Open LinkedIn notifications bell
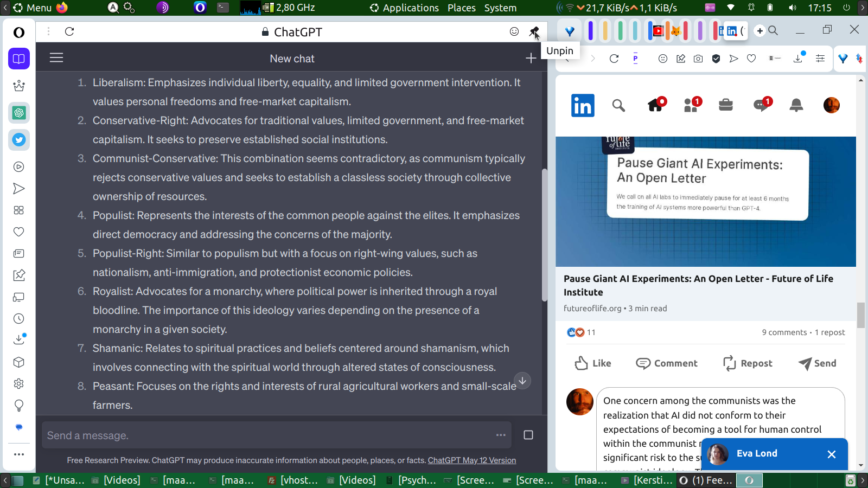Screen dimensions: 868x488 click(796, 105)
